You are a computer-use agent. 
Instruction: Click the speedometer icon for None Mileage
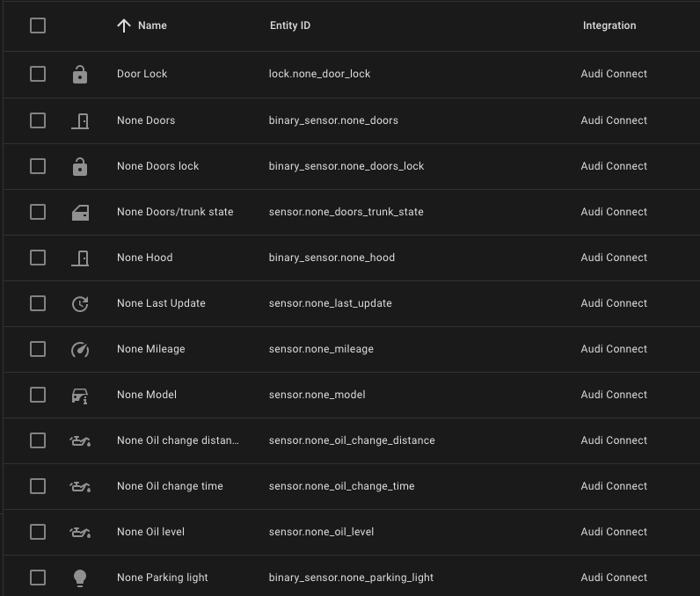(80, 350)
